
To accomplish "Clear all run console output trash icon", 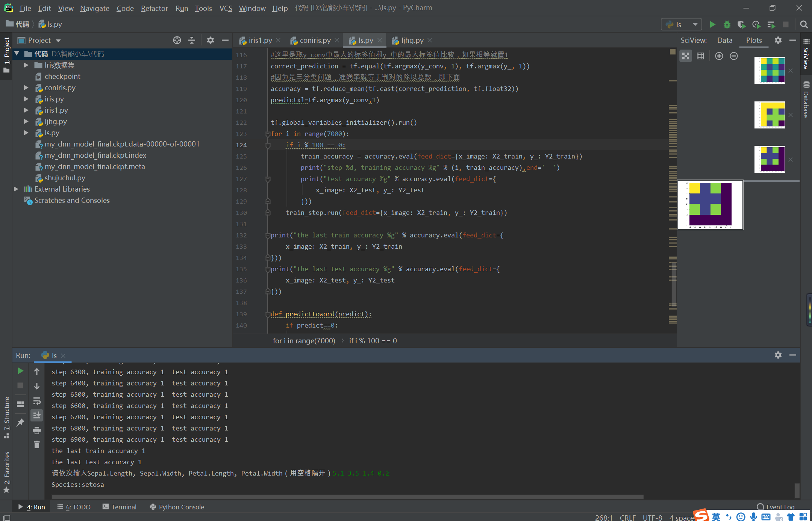I will coord(37,444).
